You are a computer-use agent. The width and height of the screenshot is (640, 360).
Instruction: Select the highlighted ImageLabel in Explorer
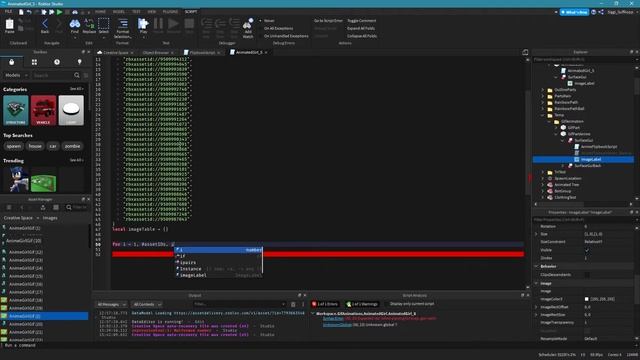[583, 160]
